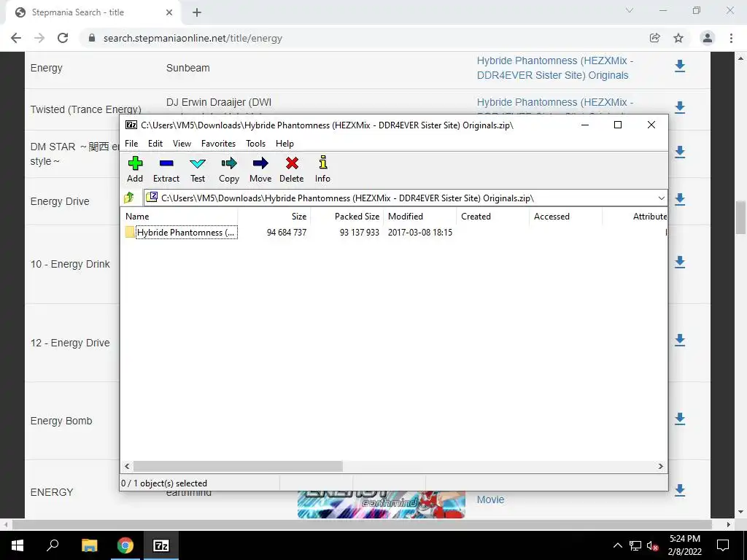Open a new Chrome tab

click(197, 13)
